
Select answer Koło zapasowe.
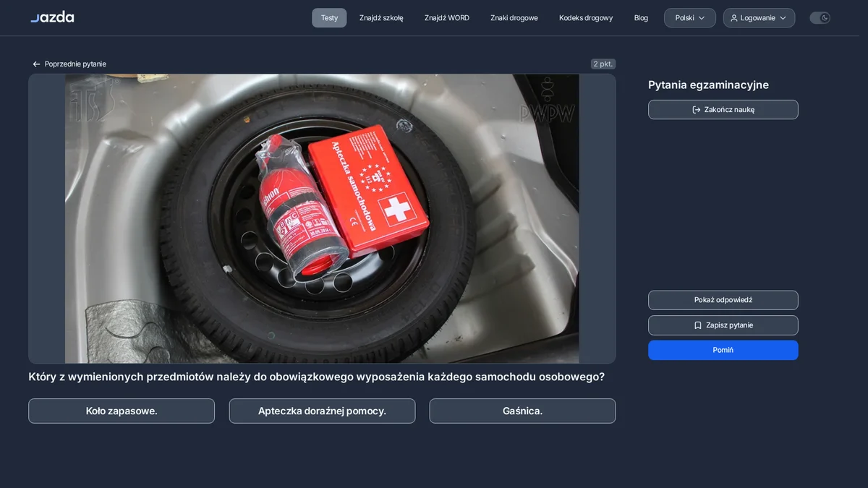122,411
